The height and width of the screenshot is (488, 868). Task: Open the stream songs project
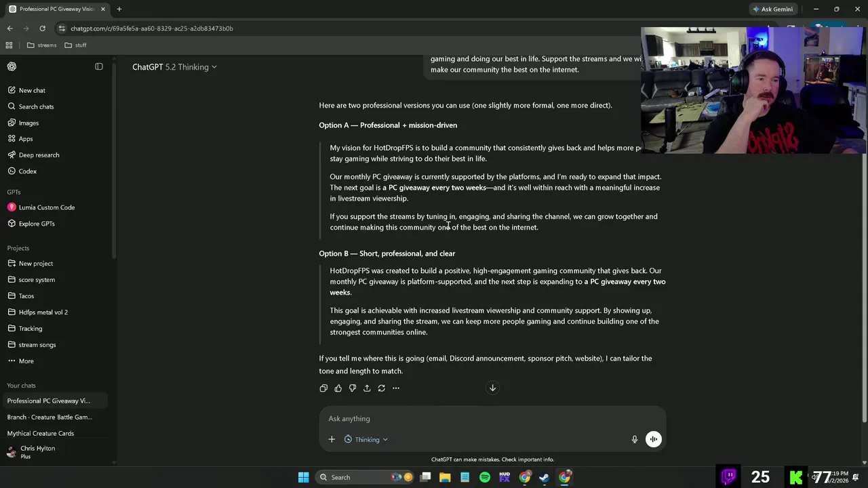(32, 345)
